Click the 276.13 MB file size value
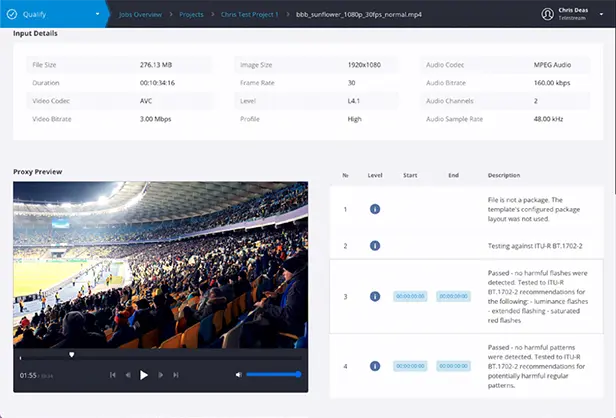This screenshot has width=616, height=418. click(156, 65)
